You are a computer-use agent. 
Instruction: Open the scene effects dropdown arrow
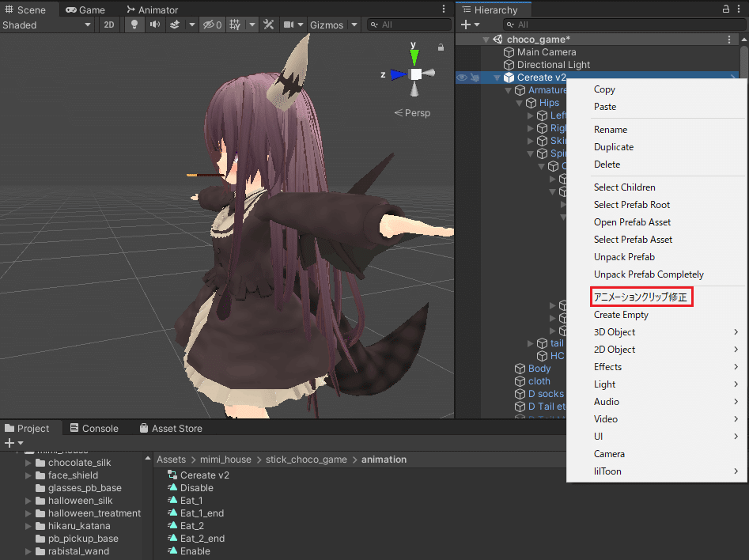[192, 25]
